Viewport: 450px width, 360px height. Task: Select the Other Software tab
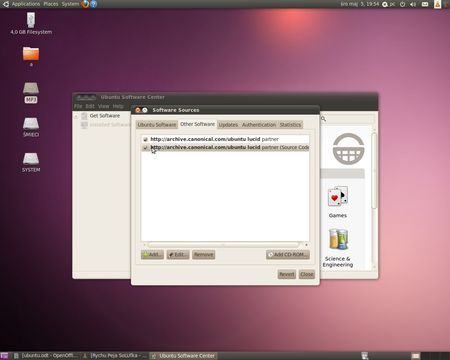(x=197, y=124)
